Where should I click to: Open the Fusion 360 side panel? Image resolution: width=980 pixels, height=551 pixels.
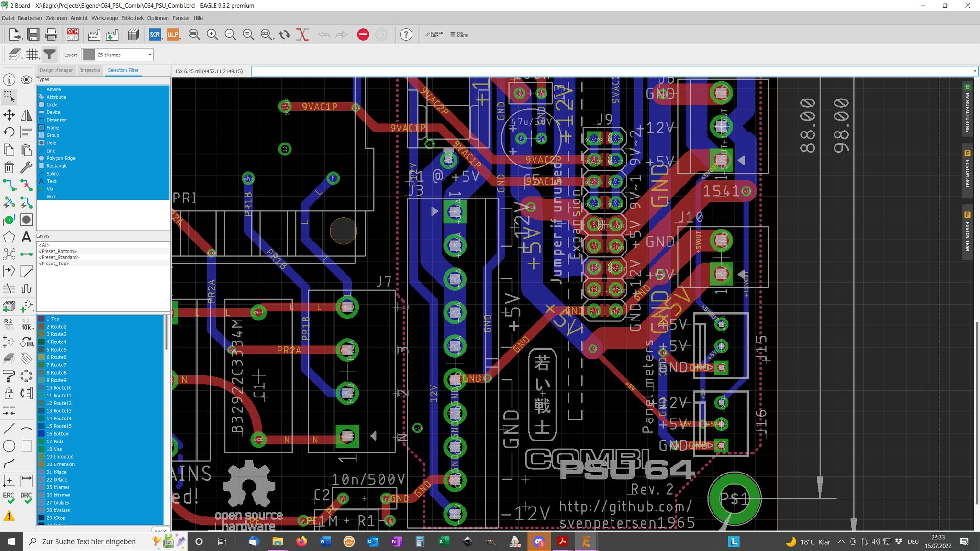coord(967,170)
